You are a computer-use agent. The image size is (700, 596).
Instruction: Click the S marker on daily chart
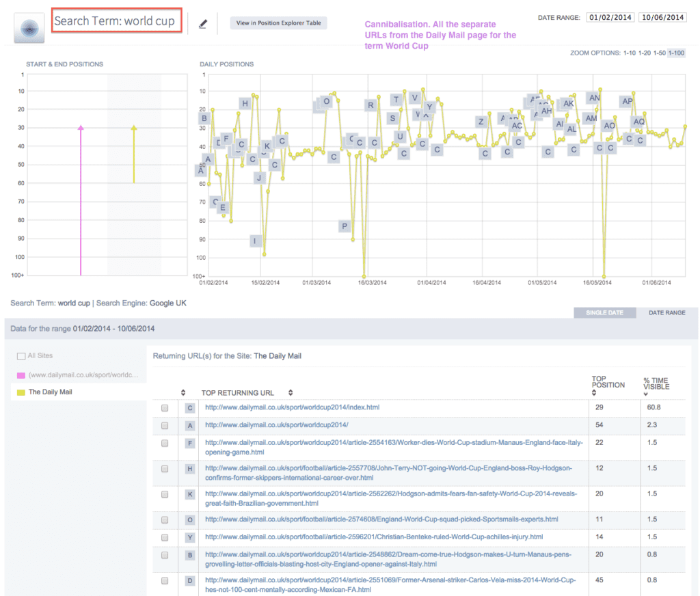click(392, 118)
